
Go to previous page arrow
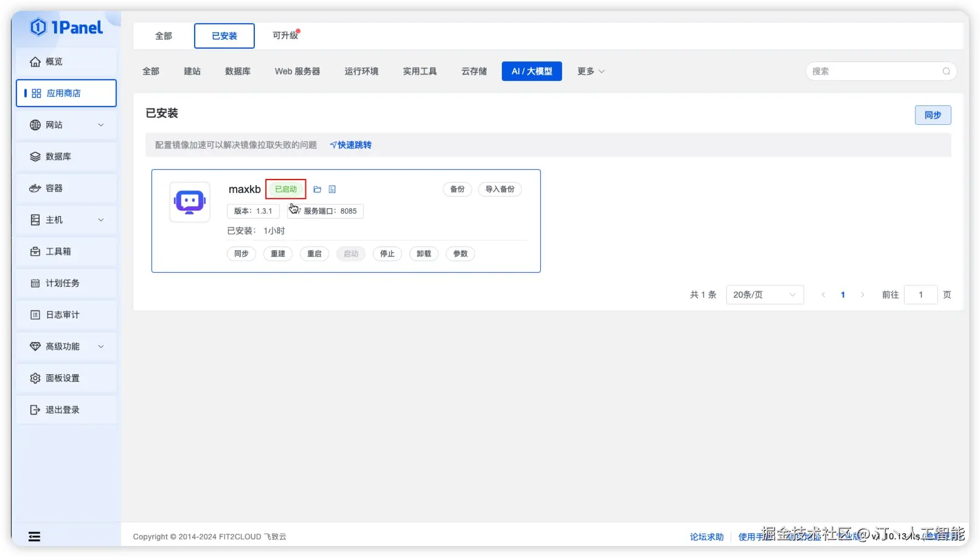click(823, 295)
